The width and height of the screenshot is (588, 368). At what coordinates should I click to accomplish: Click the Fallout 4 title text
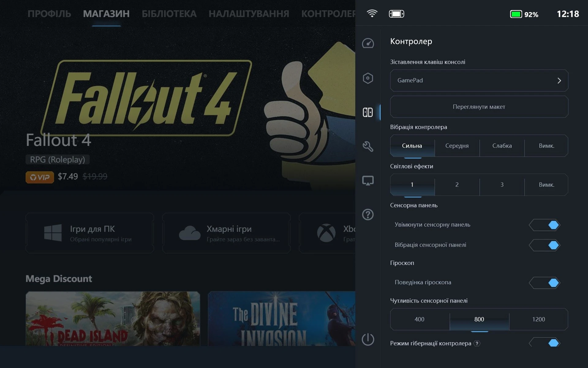click(x=58, y=140)
